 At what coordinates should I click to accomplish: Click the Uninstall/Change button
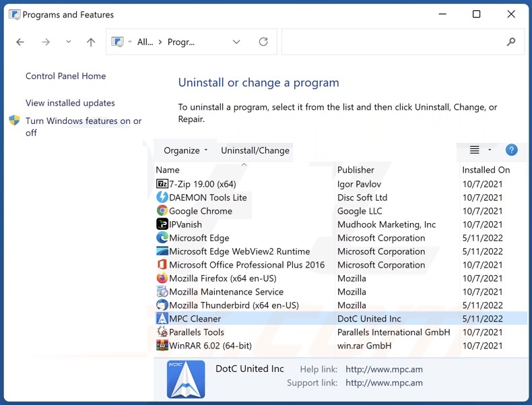[255, 150]
